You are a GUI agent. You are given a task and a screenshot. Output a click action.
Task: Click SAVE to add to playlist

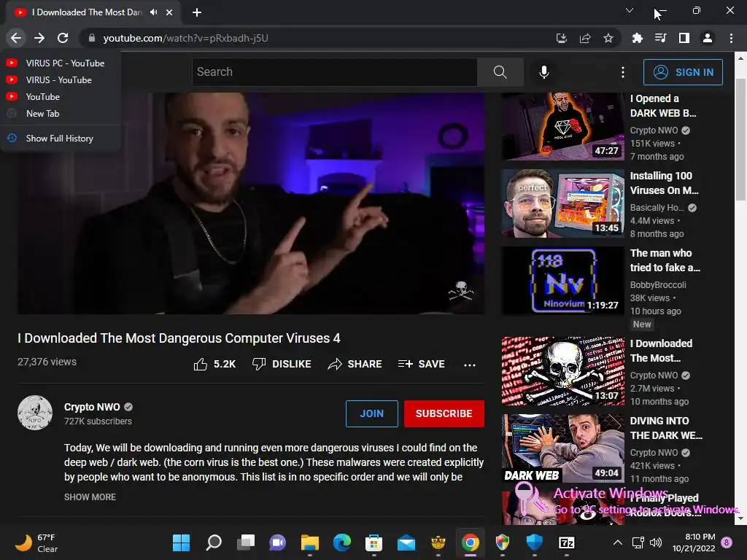(421, 365)
